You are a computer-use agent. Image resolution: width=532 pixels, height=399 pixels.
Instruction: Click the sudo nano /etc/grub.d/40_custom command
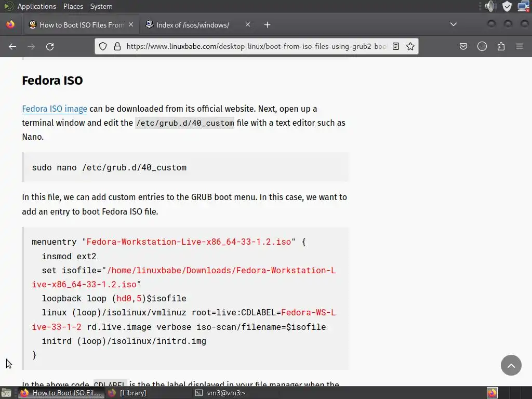(109, 168)
